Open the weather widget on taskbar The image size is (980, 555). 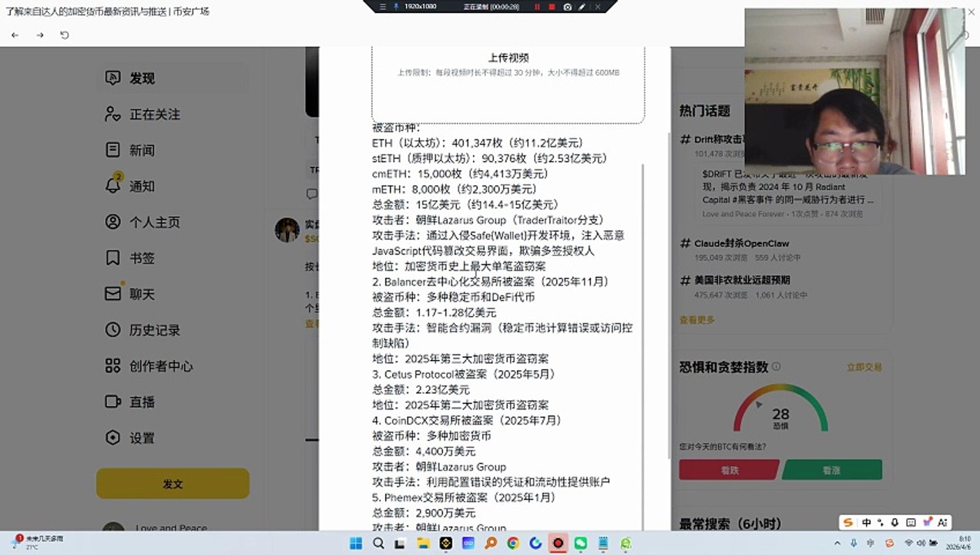tap(39, 543)
